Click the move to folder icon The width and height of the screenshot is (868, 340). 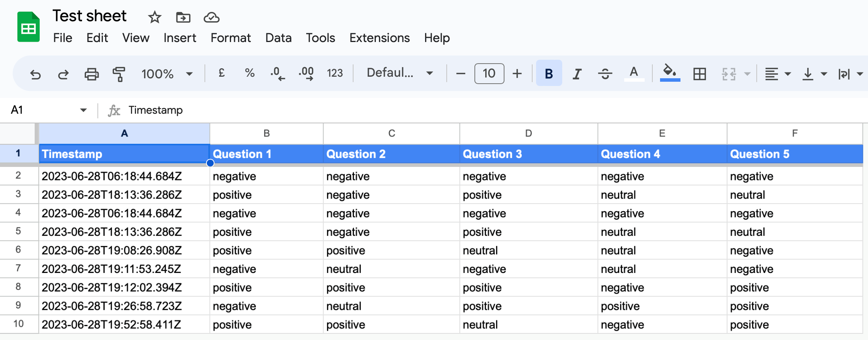(x=183, y=17)
